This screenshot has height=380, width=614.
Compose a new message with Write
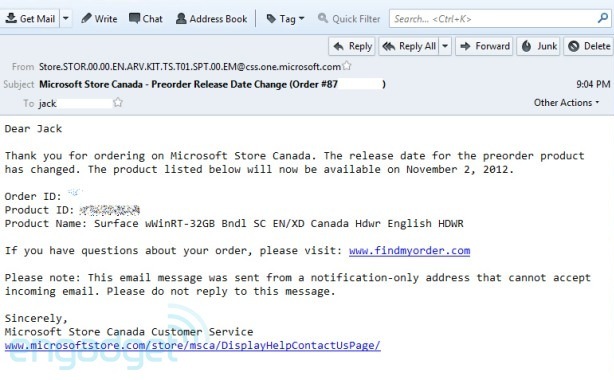pos(99,18)
